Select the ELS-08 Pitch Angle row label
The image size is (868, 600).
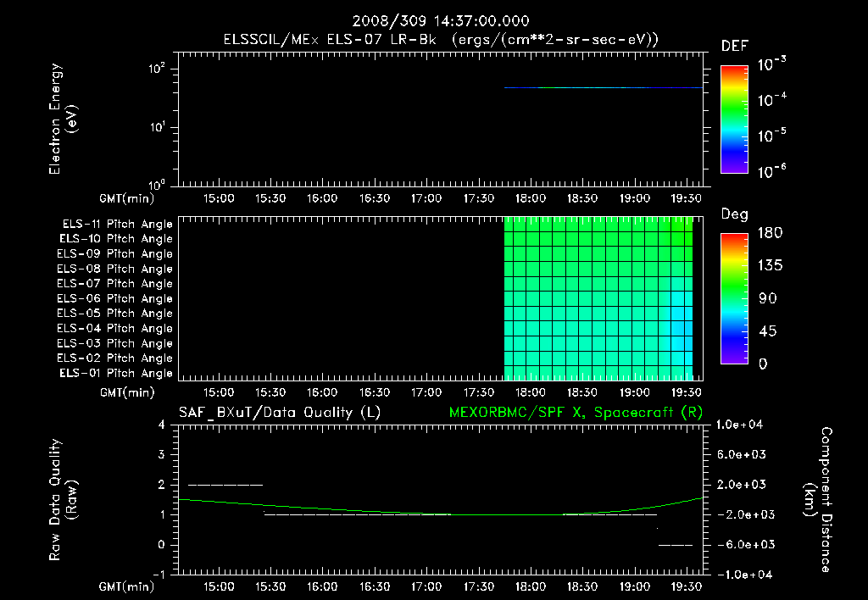[x=114, y=269]
